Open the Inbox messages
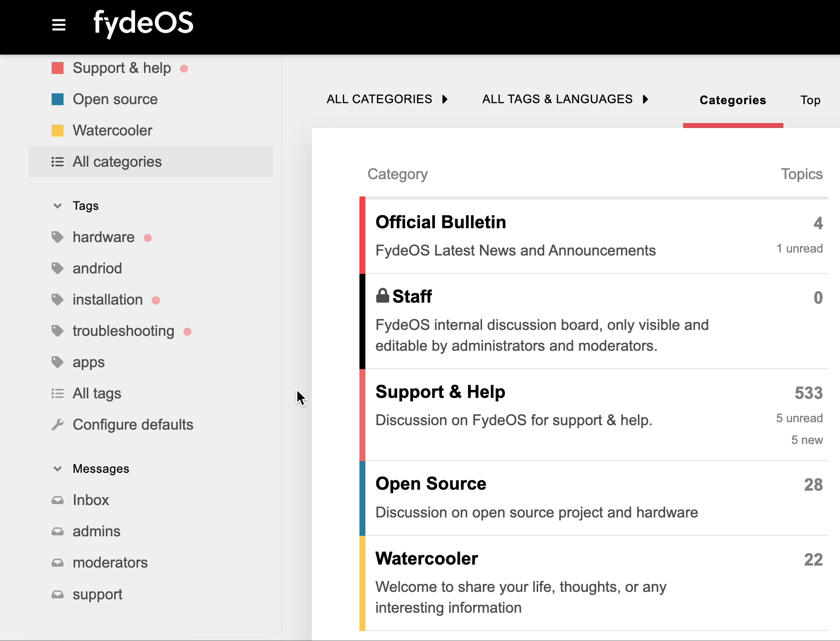The width and height of the screenshot is (840, 641). (91, 500)
